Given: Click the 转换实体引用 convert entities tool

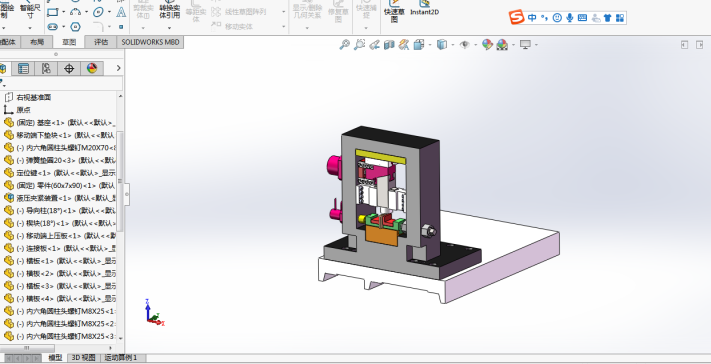Looking at the screenshot, I should point(170,10).
